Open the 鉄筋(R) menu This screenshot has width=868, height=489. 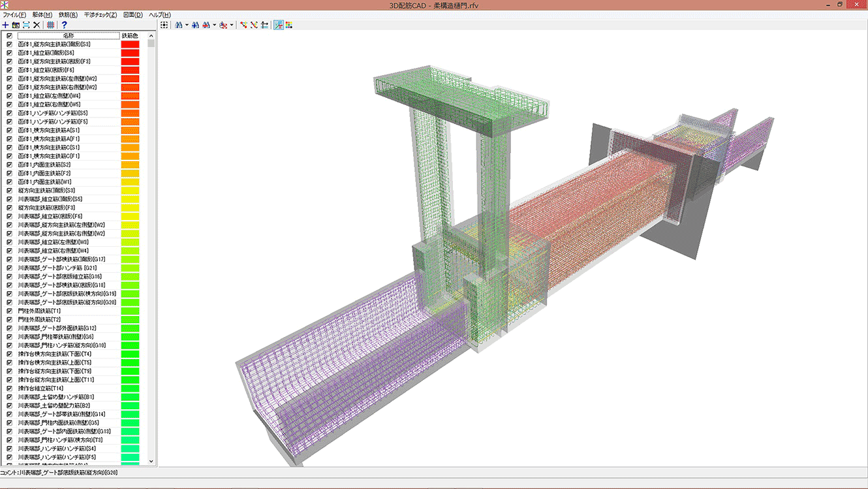point(68,14)
